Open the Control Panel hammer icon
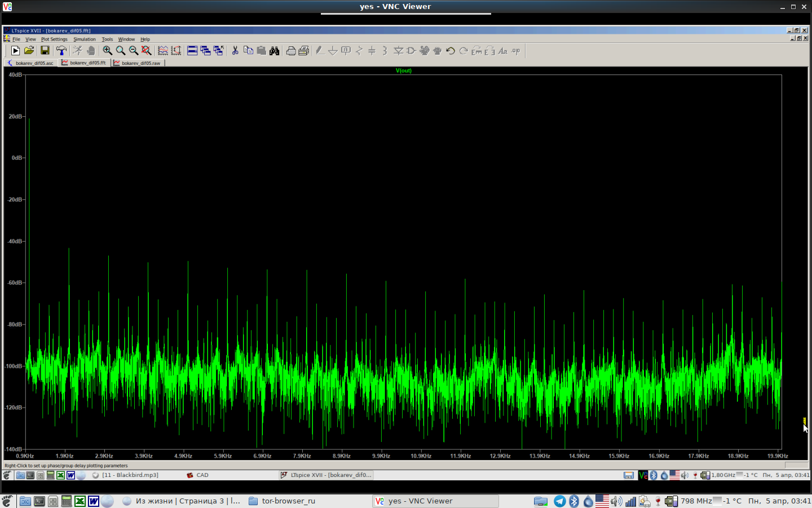Screen dimensions: 812x508 click(61, 51)
